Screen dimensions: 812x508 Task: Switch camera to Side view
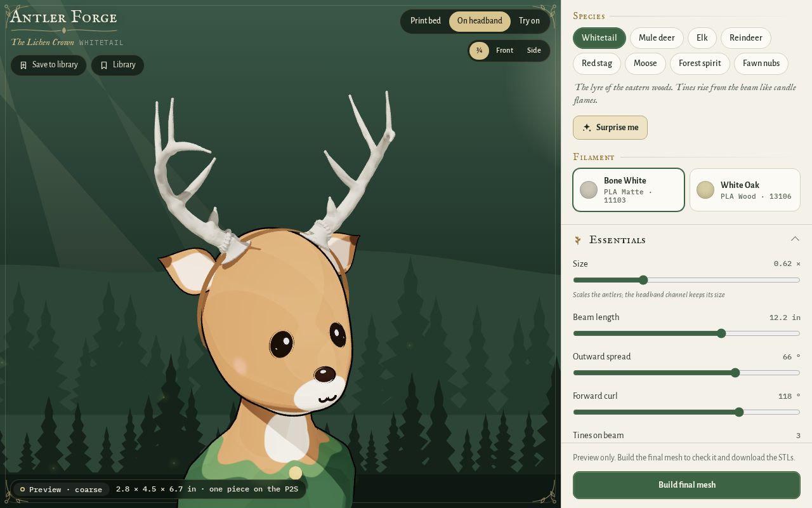534,51
